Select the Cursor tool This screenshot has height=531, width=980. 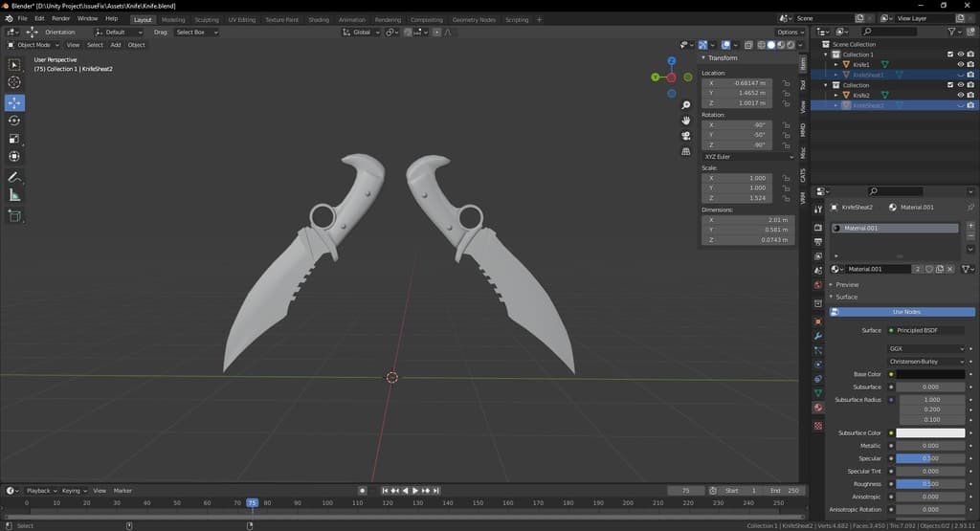[x=14, y=83]
